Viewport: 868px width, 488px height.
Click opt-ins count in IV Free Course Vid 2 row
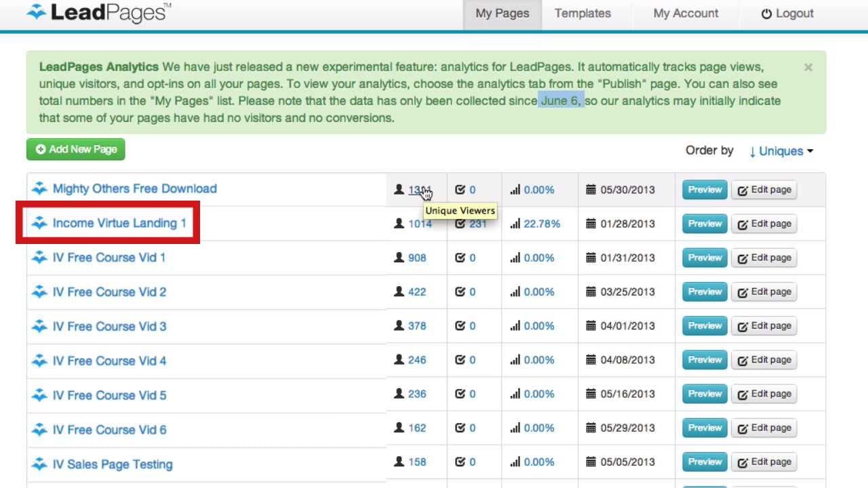coord(472,291)
